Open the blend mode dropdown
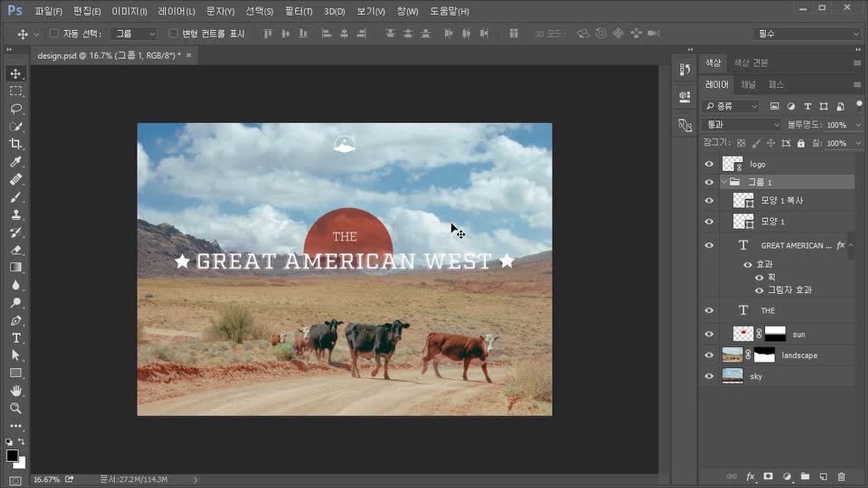Image resolution: width=868 pixels, height=488 pixels. point(742,124)
